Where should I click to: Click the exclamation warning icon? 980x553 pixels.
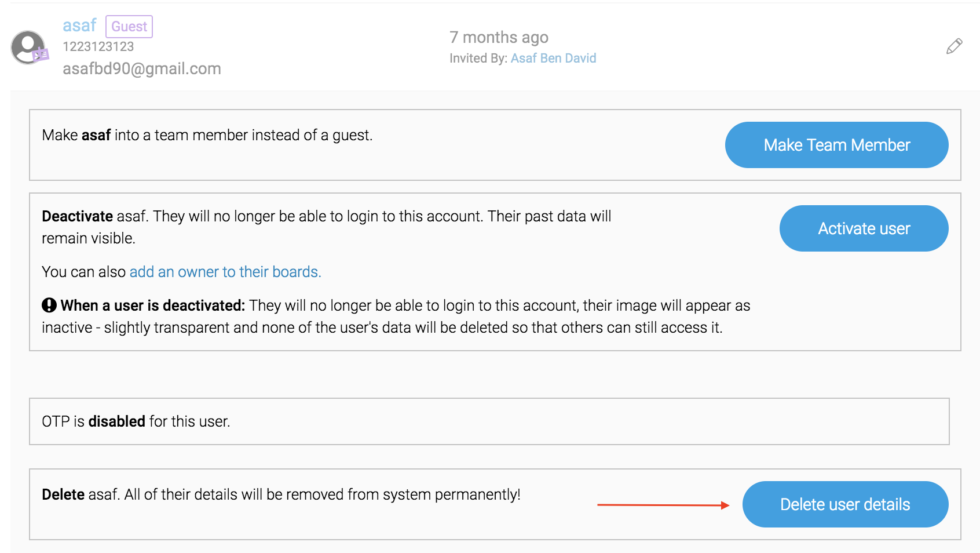(49, 305)
